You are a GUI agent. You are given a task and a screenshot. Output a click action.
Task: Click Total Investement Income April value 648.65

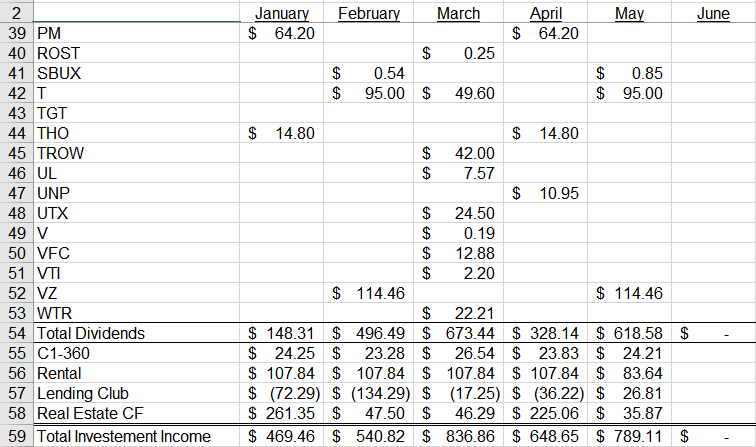[545, 436]
